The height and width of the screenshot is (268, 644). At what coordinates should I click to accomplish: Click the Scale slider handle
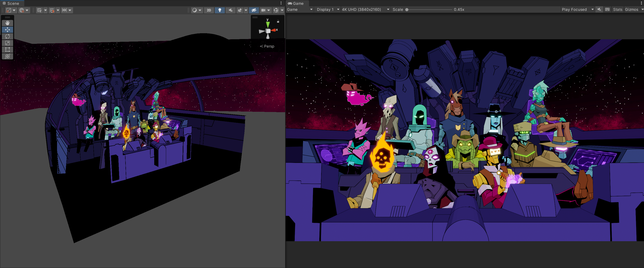pos(407,10)
